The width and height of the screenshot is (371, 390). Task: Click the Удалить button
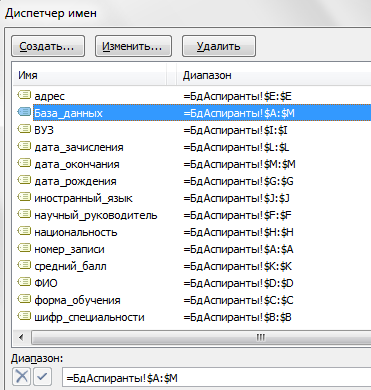(x=219, y=46)
